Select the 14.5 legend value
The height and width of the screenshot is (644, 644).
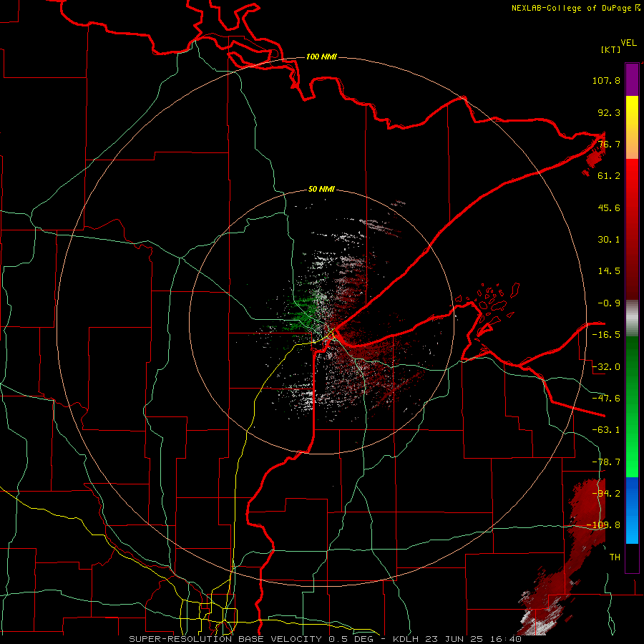[609, 271]
